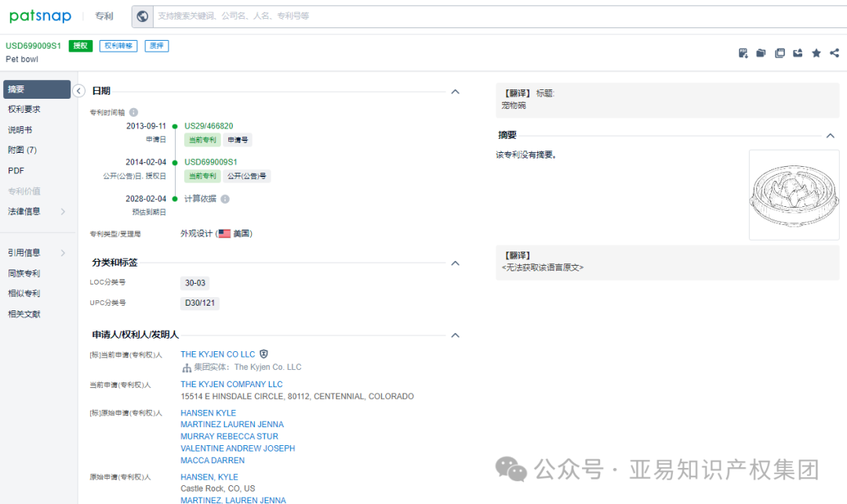
Task: Open MACCA DARREN link
Action: (213, 460)
